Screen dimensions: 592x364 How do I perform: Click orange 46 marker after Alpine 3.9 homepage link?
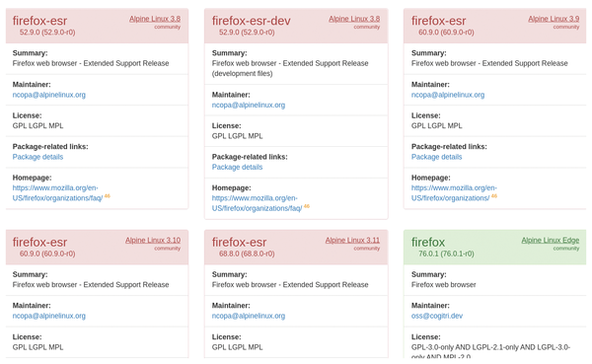[494, 196]
